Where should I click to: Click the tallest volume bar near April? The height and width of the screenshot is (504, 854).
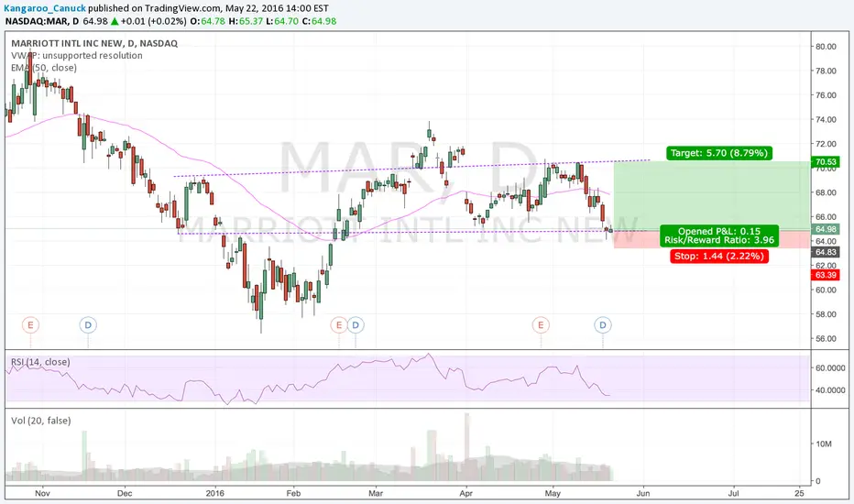pyautogui.click(x=466, y=447)
